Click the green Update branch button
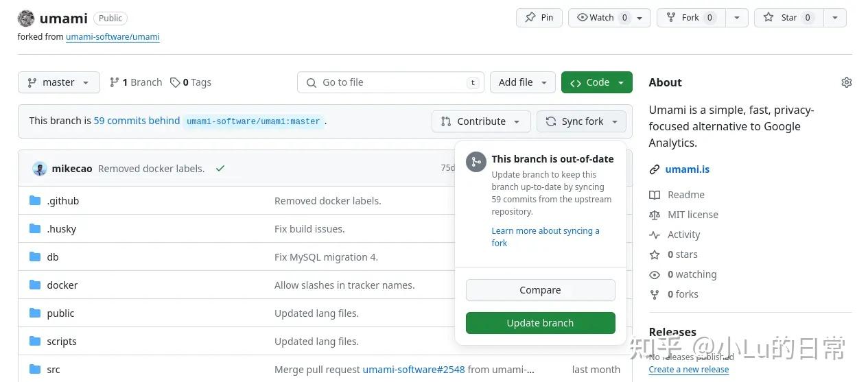The image size is (868, 382). coord(540,323)
